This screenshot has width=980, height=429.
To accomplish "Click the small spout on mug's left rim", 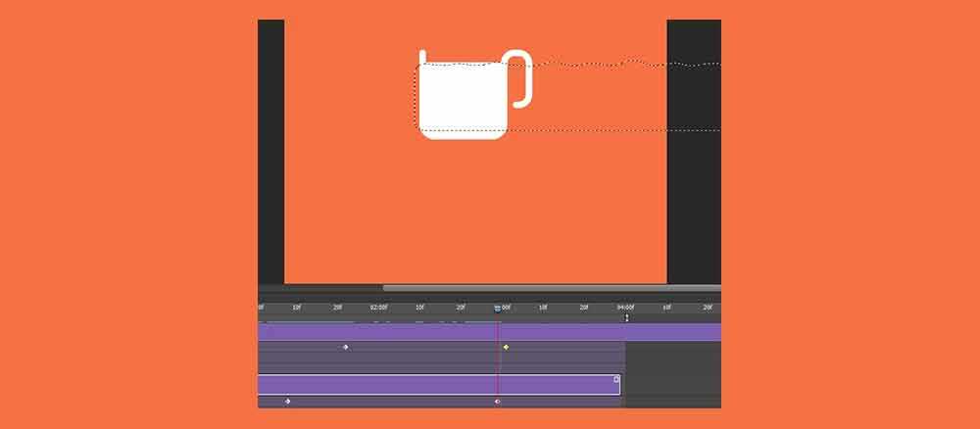I will (x=422, y=57).
